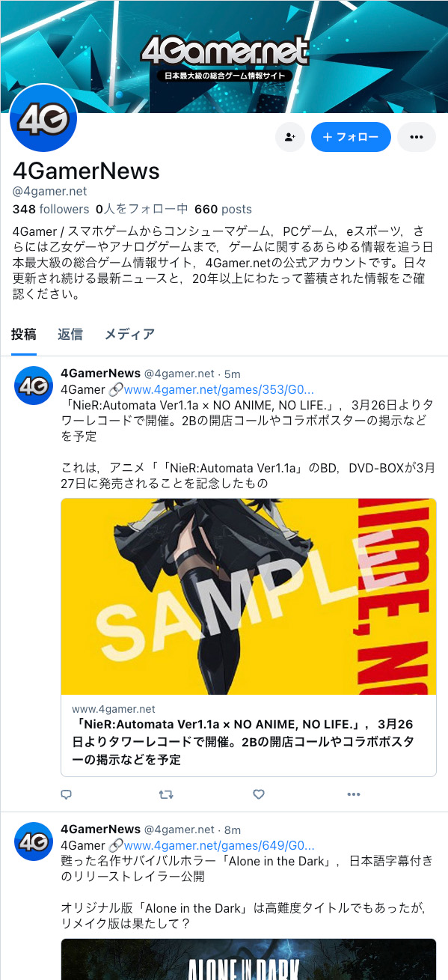The width and height of the screenshot is (448, 980).
Task: Click the 4G avatar on the first post
Action: (x=34, y=386)
